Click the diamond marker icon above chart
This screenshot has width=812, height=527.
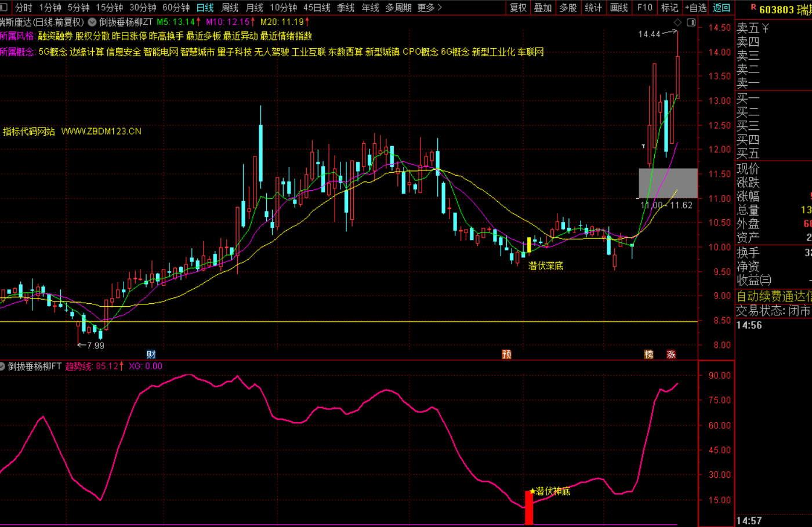click(677, 23)
